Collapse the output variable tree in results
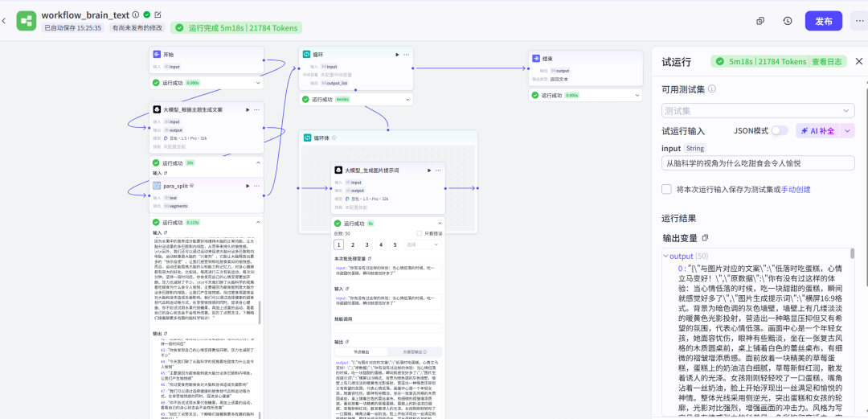The height and width of the screenshot is (419, 868). point(665,256)
